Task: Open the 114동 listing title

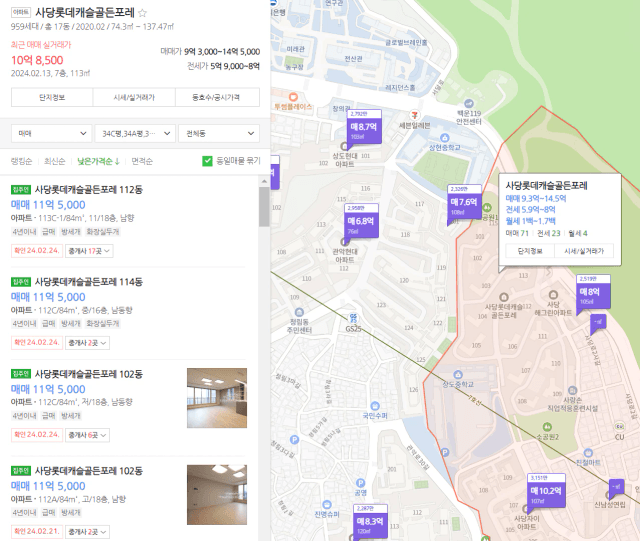Action: tap(89, 282)
